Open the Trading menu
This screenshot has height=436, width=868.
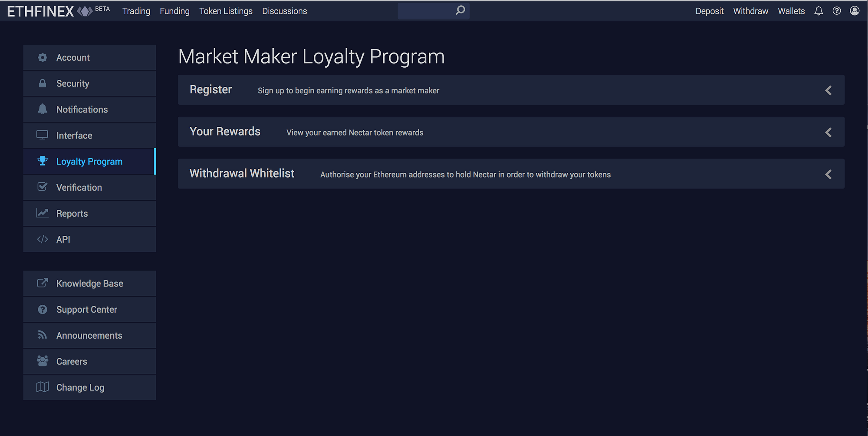click(x=136, y=11)
